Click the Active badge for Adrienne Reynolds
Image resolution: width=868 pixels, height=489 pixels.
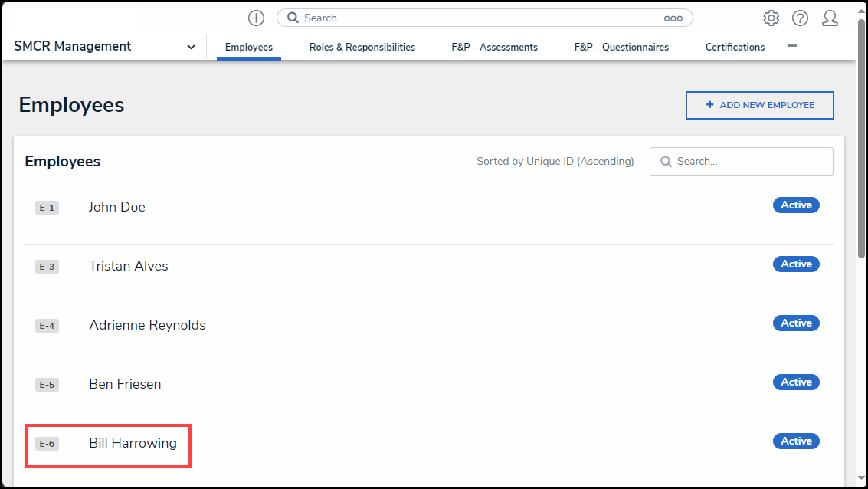[x=796, y=323]
